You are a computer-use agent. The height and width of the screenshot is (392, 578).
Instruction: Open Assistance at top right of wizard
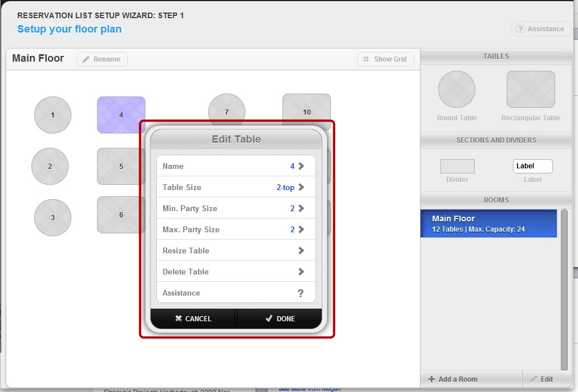click(x=541, y=29)
